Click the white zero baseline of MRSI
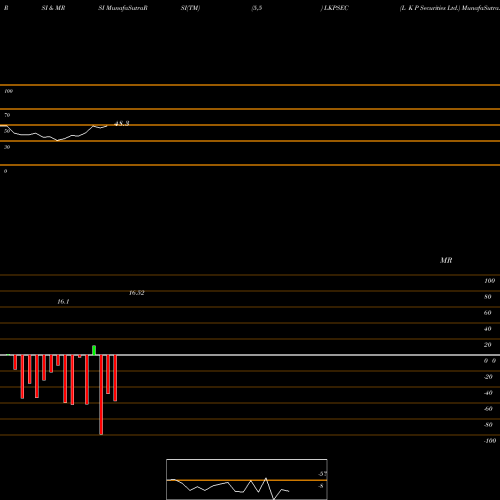This screenshot has width=500, height=500. tap(250, 355)
